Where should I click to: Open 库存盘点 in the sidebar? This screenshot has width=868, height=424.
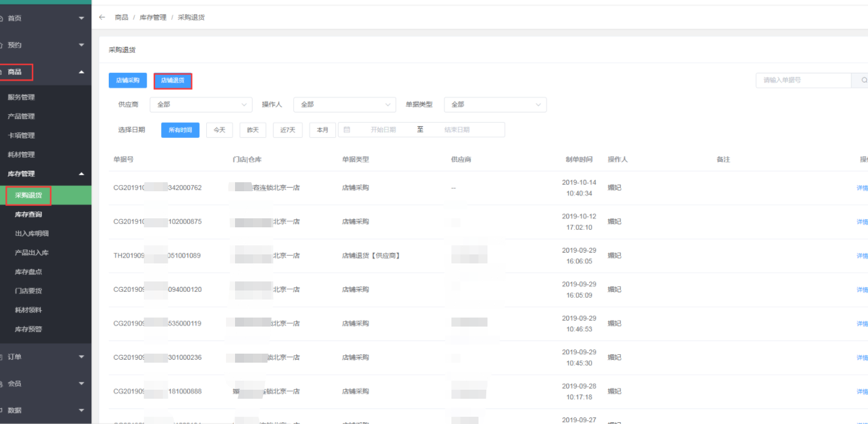(28, 272)
